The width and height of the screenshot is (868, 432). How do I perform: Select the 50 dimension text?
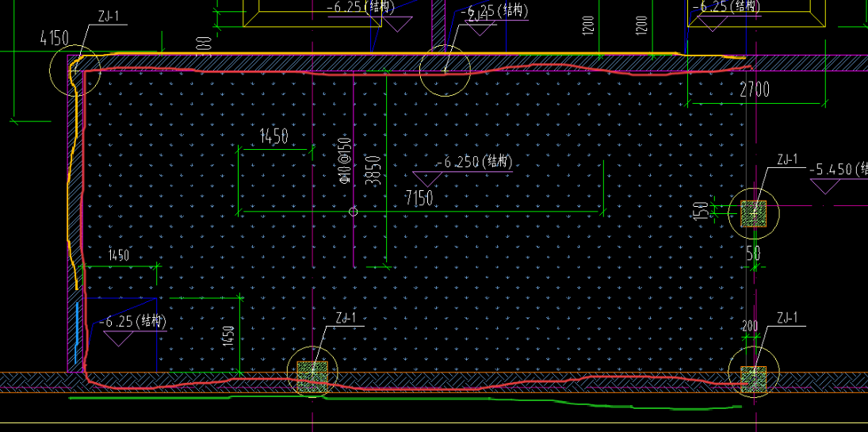tap(753, 254)
